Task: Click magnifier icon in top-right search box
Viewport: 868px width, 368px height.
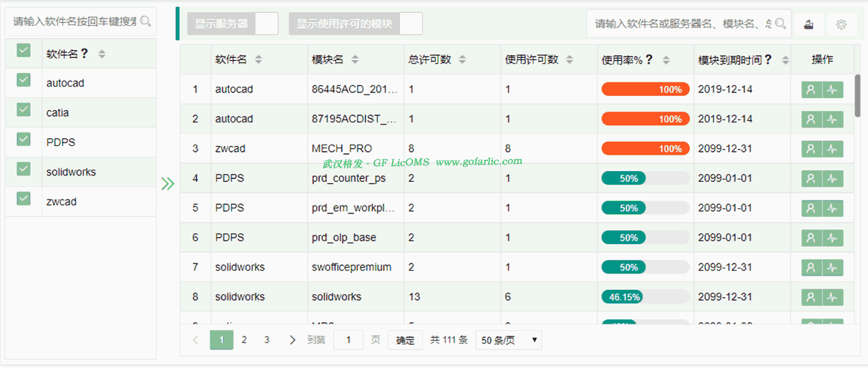Action: tap(781, 24)
